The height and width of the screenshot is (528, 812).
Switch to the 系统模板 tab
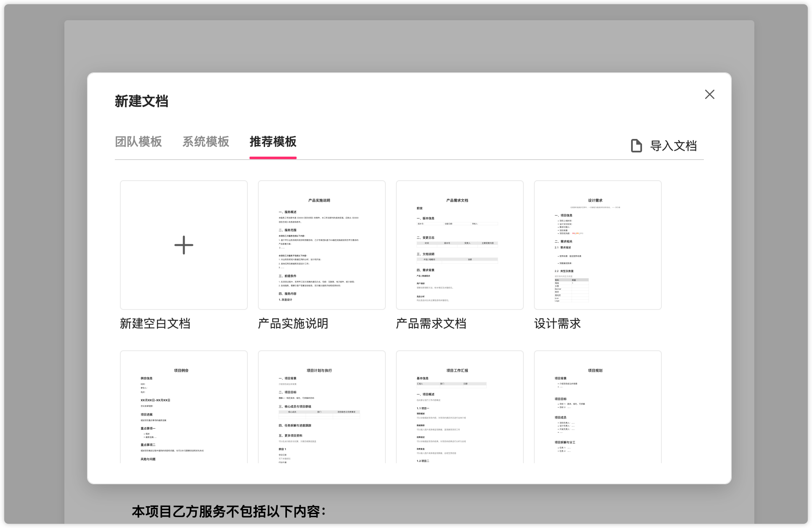click(205, 142)
